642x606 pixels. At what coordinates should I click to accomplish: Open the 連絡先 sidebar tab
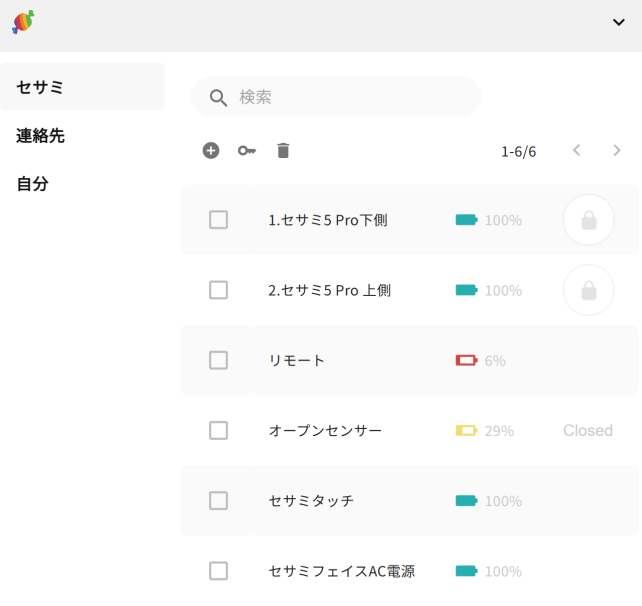pos(41,135)
